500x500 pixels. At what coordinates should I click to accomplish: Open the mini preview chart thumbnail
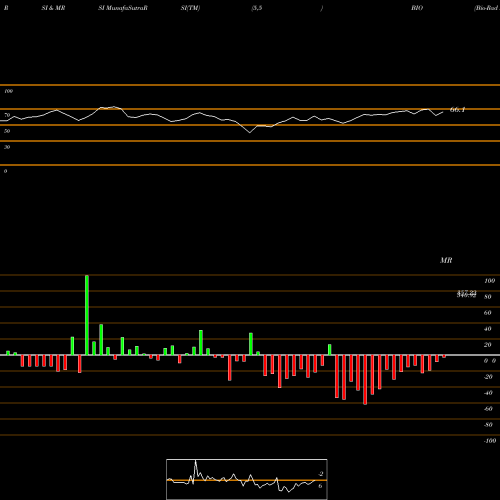coord(247,479)
